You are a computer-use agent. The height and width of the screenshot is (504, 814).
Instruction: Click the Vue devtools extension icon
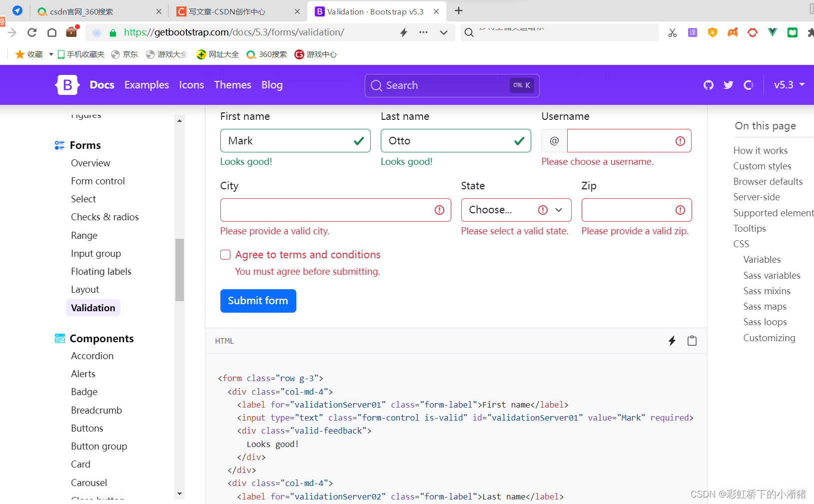point(773,32)
